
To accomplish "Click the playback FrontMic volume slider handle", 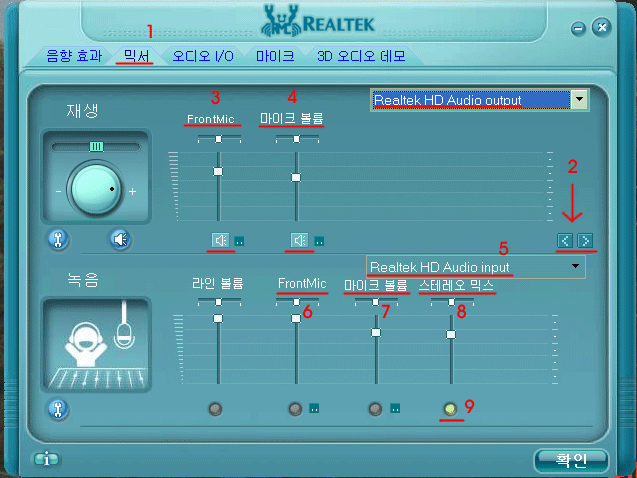I will pyautogui.click(x=218, y=172).
